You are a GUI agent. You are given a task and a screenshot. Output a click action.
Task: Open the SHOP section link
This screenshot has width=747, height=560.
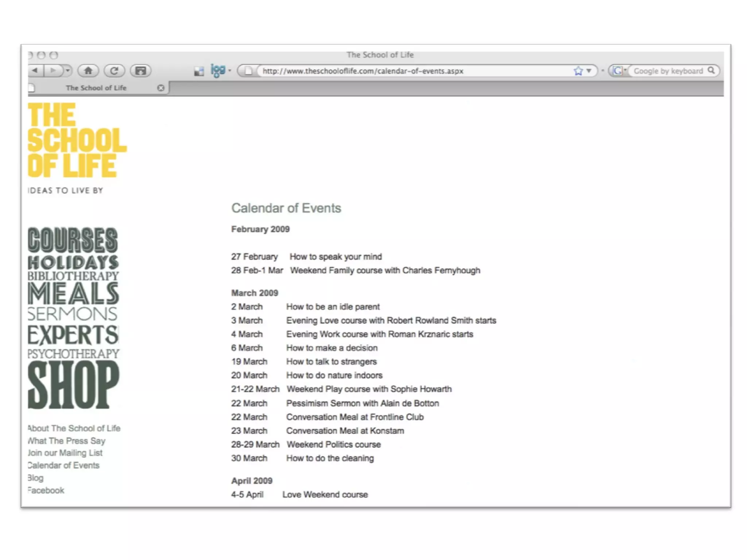[x=73, y=385]
